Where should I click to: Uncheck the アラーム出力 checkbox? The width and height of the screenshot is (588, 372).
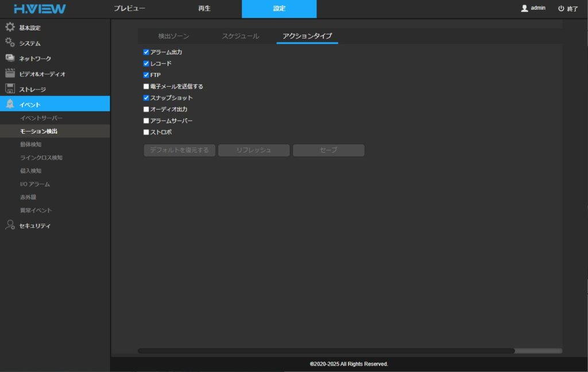point(146,52)
